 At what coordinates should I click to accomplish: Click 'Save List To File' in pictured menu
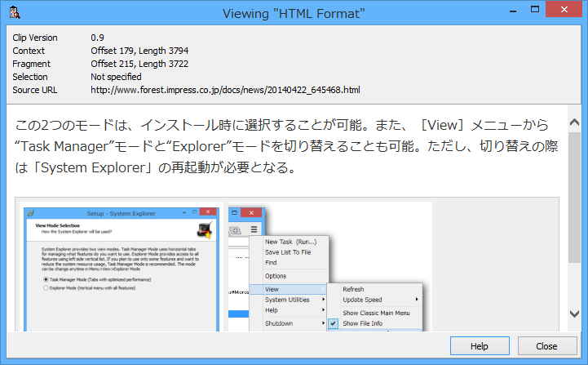pyautogui.click(x=288, y=252)
